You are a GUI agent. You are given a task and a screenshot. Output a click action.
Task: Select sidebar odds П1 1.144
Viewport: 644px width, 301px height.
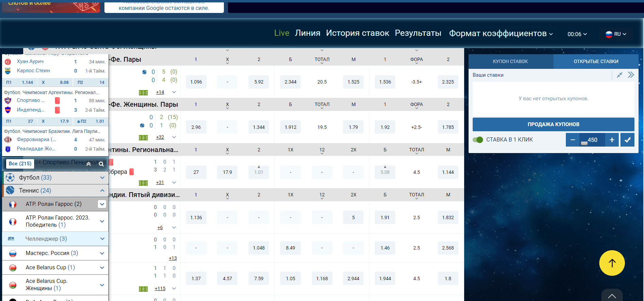click(x=19, y=82)
